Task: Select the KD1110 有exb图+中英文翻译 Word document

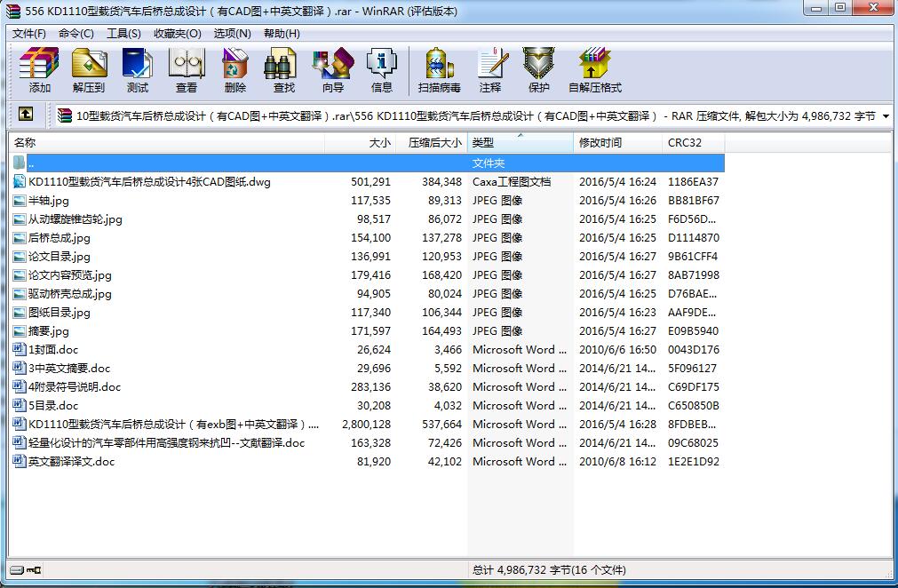Action: tap(173, 425)
